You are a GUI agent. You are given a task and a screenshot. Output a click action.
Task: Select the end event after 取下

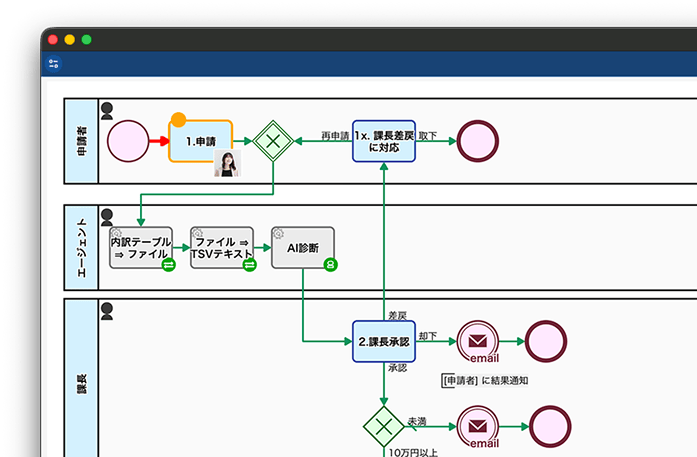coord(478,141)
